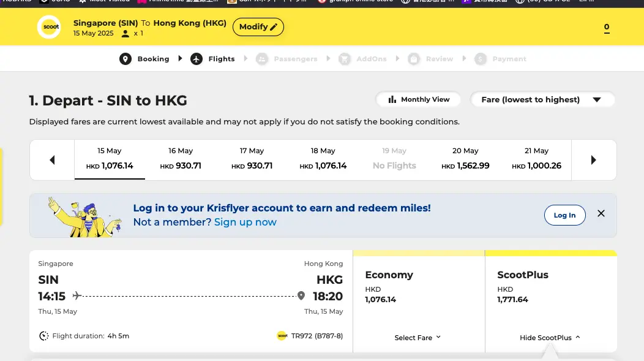
Task: Select the Flights step label
Action: click(x=222, y=59)
